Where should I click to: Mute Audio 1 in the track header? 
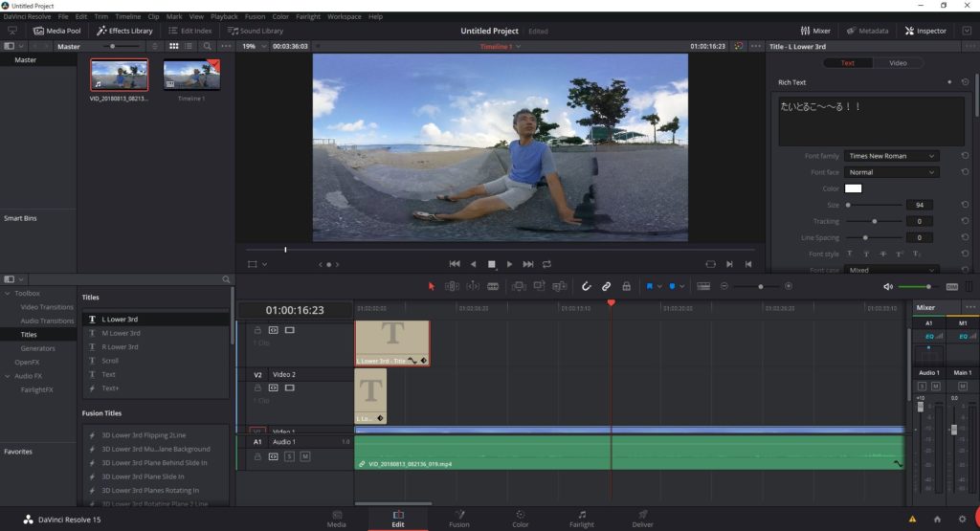coord(304,456)
